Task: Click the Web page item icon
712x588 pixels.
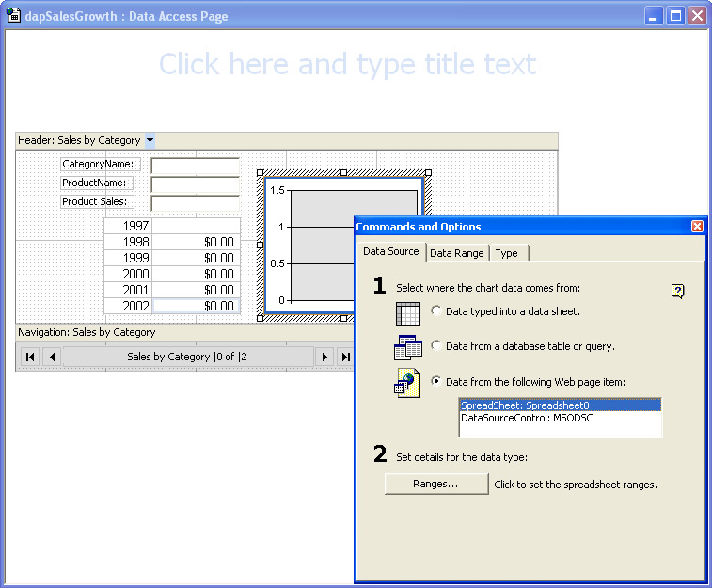Action: pos(408,383)
